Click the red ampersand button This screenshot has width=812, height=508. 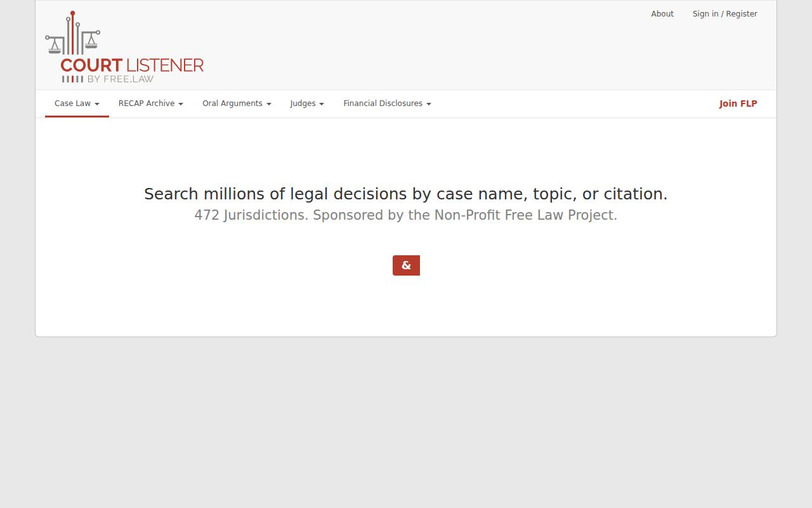click(406, 265)
